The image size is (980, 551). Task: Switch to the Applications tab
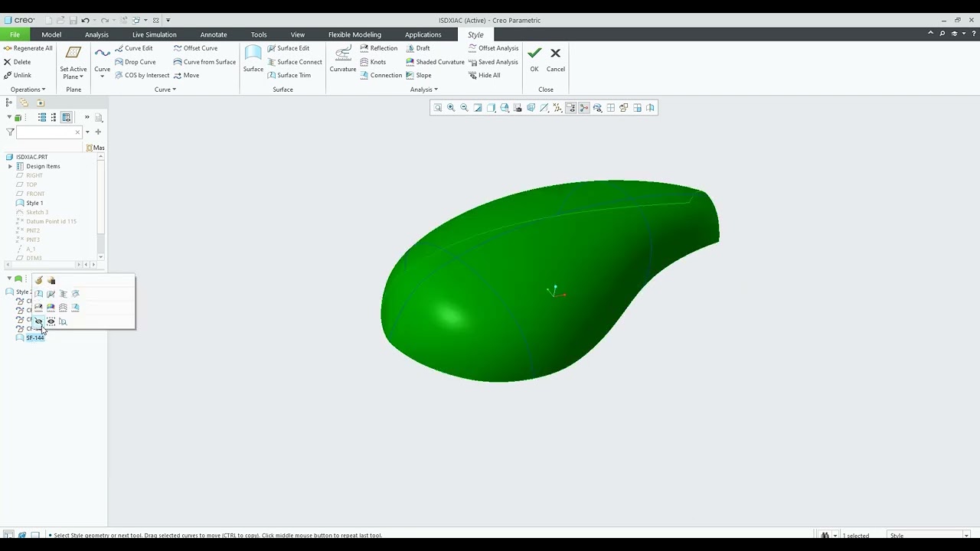(x=423, y=34)
